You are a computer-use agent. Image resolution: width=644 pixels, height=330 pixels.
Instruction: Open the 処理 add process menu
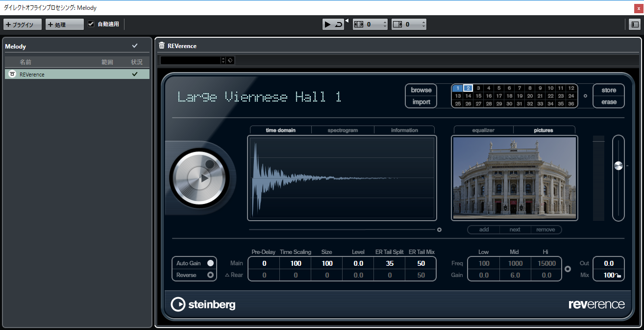tap(65, 25)
